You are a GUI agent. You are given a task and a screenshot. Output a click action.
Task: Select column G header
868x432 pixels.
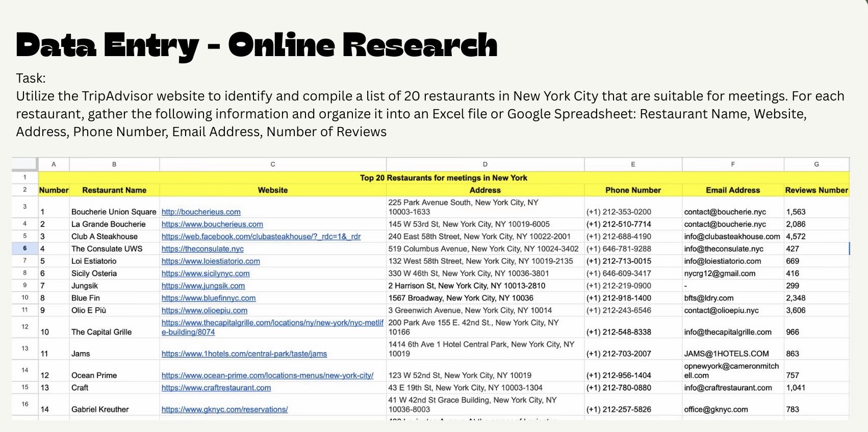(816, 164)
